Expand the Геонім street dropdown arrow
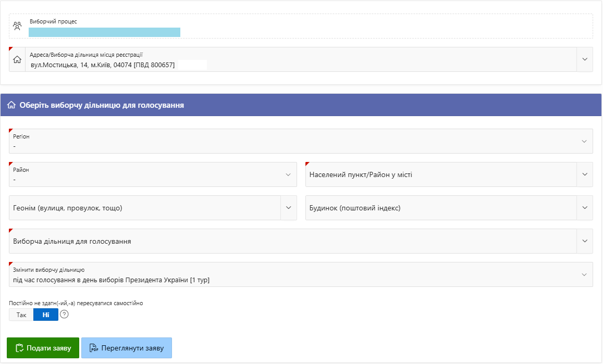The height and width of the screenshot is (364, 603). [288, 208]
